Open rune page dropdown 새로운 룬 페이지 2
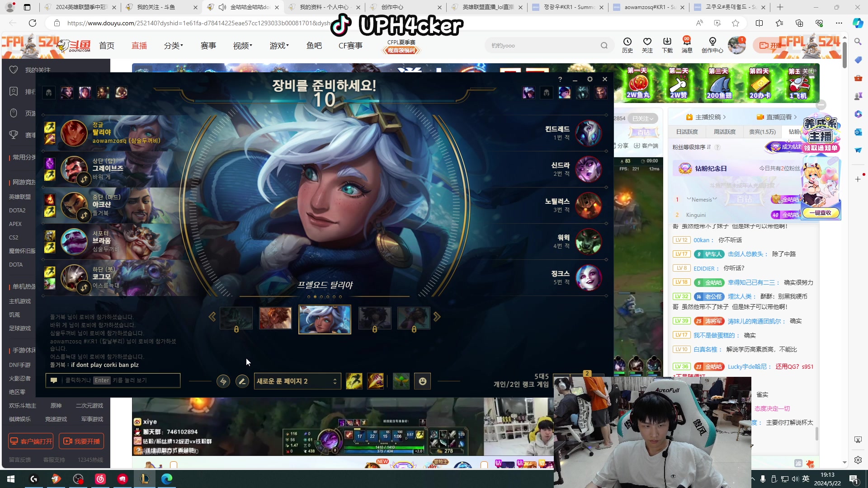 [297, 381]
